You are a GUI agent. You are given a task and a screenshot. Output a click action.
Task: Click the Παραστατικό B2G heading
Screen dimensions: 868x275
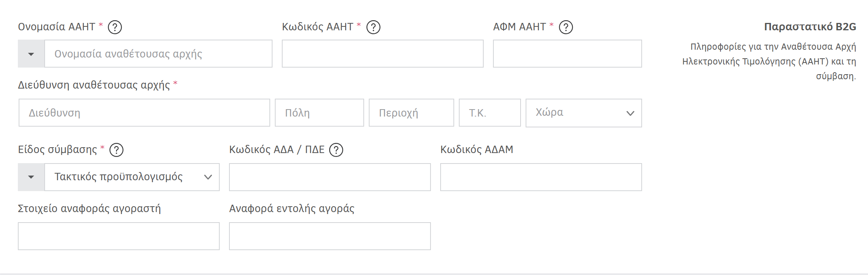tap(810, 27)
